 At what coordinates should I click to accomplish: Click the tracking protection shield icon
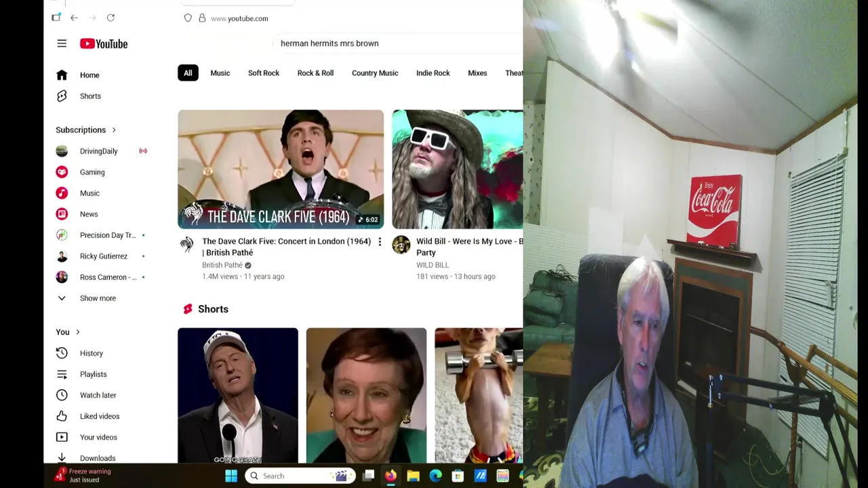pyautogui.click(x=188, y=18)
